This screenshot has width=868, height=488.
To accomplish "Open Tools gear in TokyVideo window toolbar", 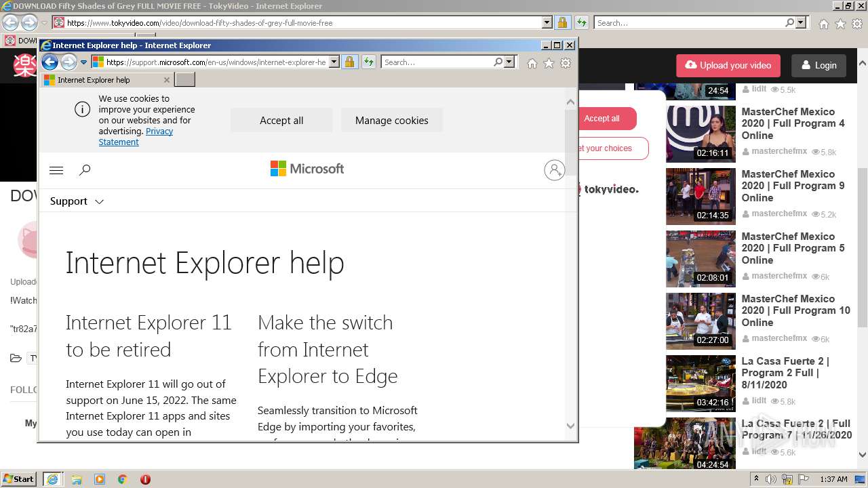I will point(856,24).
